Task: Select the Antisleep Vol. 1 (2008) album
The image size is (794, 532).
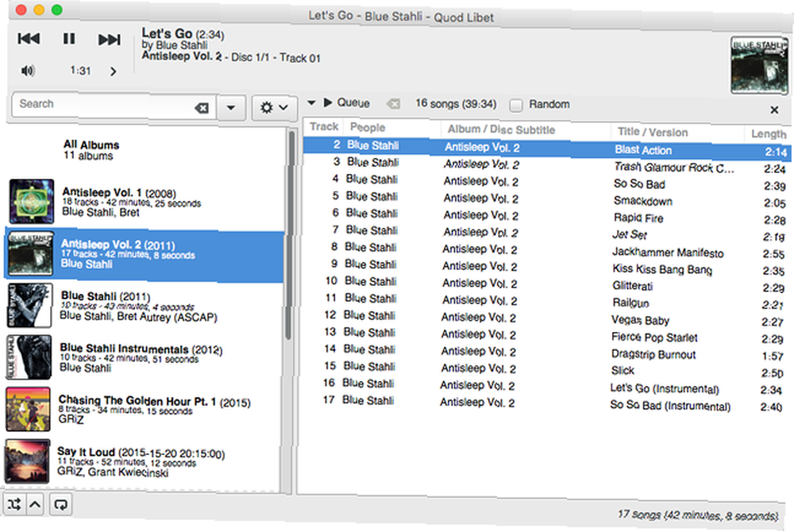Action: click(x=145, y=202)
